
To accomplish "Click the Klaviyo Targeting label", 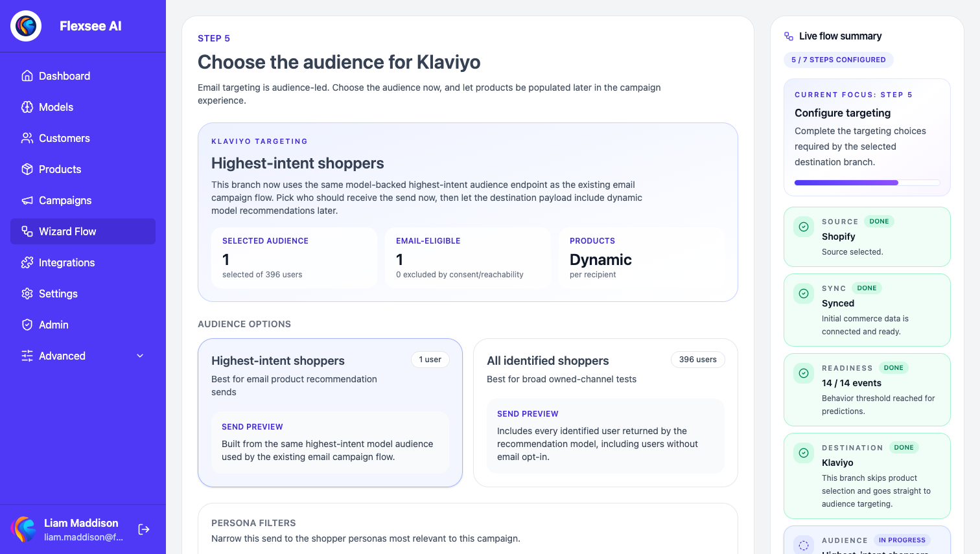I will [x=259, y=141].
